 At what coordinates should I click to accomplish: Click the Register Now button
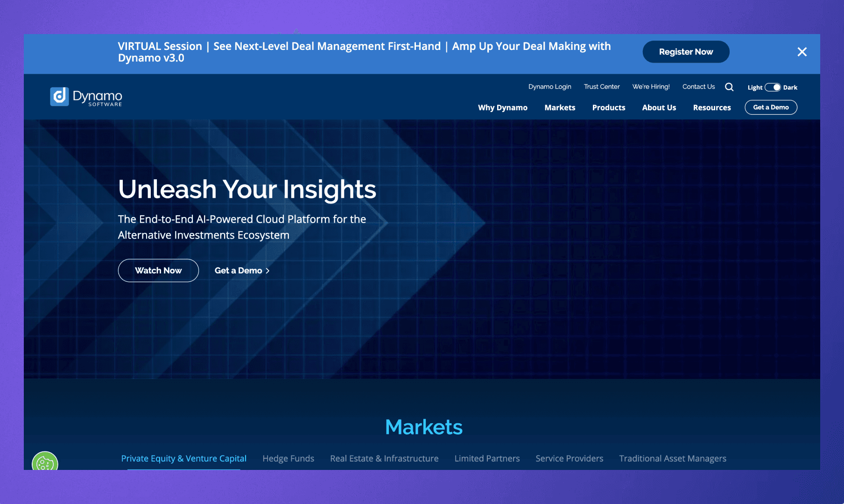(686, 52)
